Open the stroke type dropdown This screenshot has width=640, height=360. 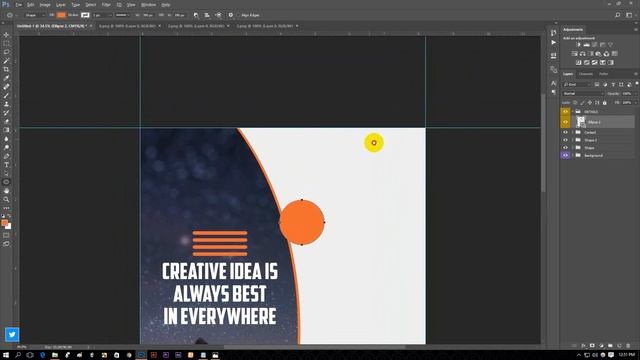point(122,15)
